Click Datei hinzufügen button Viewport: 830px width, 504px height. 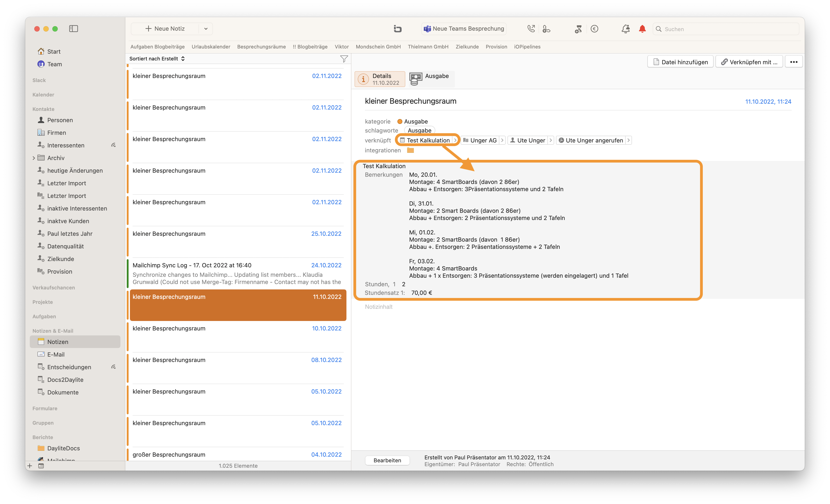point(680,62)
